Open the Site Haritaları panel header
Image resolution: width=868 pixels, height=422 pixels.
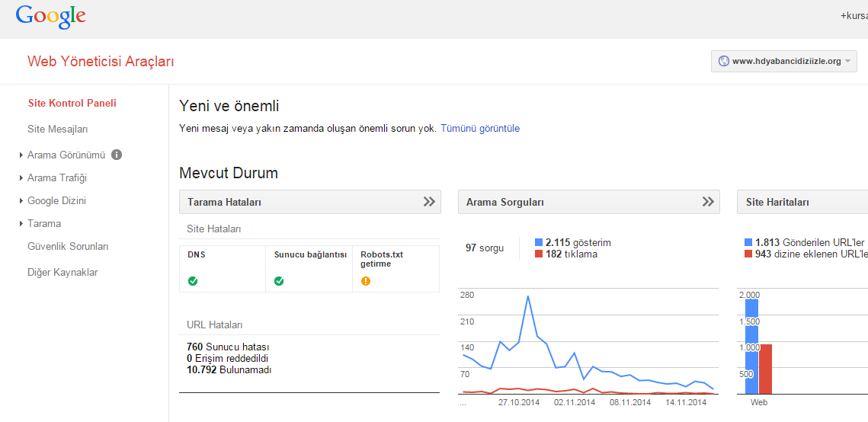pos(802,202)
